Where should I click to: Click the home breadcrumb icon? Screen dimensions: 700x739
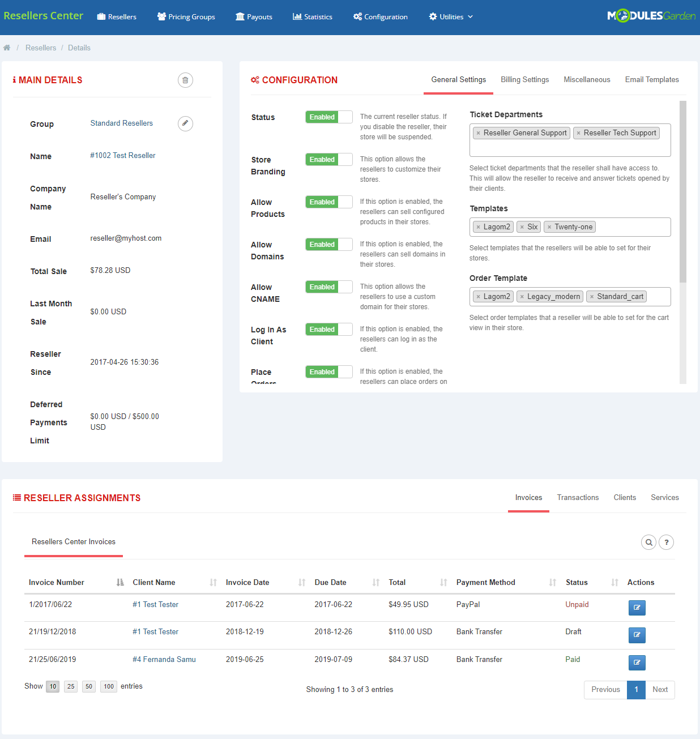pyautogui.click(x=7, y=48)
